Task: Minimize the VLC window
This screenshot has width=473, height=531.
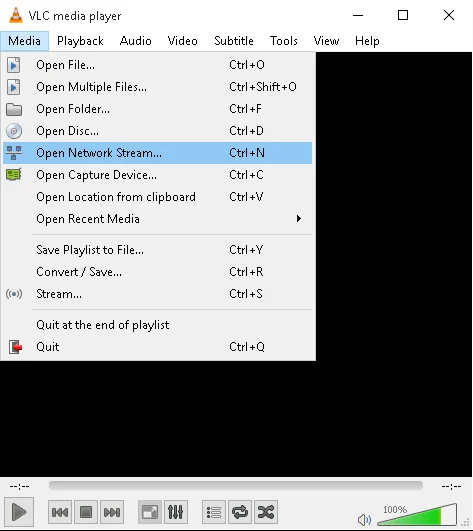Action: pos(358,15)
